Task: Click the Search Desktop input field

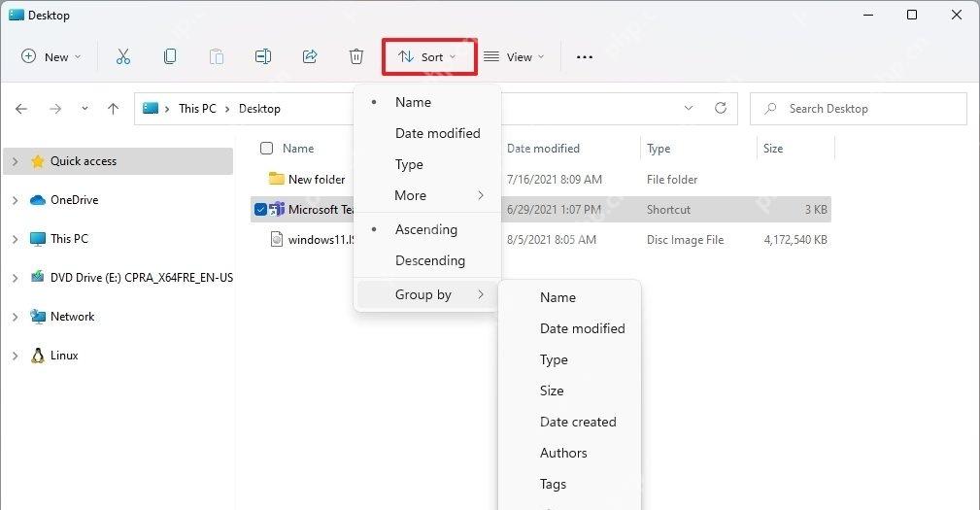Action: coord(859,109)
